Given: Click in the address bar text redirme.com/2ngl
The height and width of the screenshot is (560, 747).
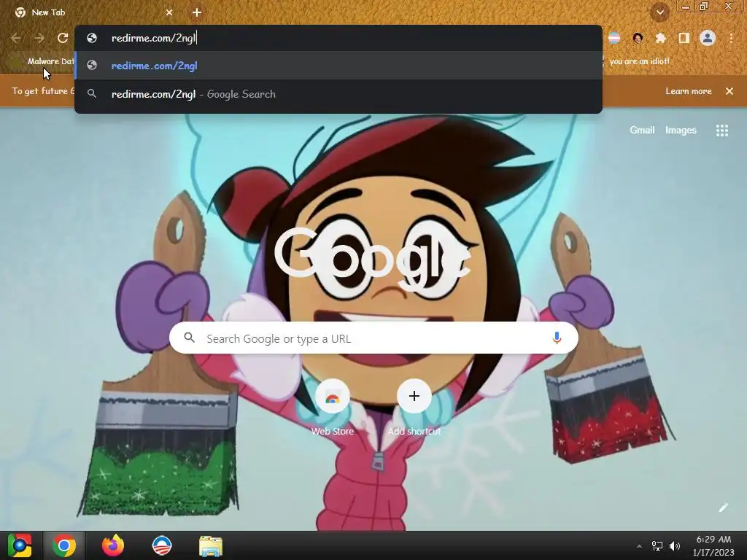Looking at the screenshot, I should tap(154, 38).
